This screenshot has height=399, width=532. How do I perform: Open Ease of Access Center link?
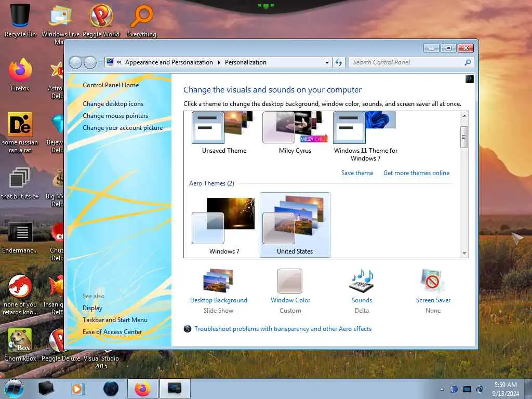[x=112, y=332]
